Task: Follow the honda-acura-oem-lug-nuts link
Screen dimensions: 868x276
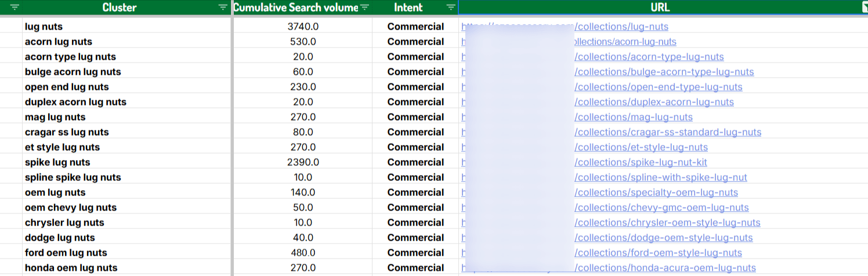Action: 665,268
